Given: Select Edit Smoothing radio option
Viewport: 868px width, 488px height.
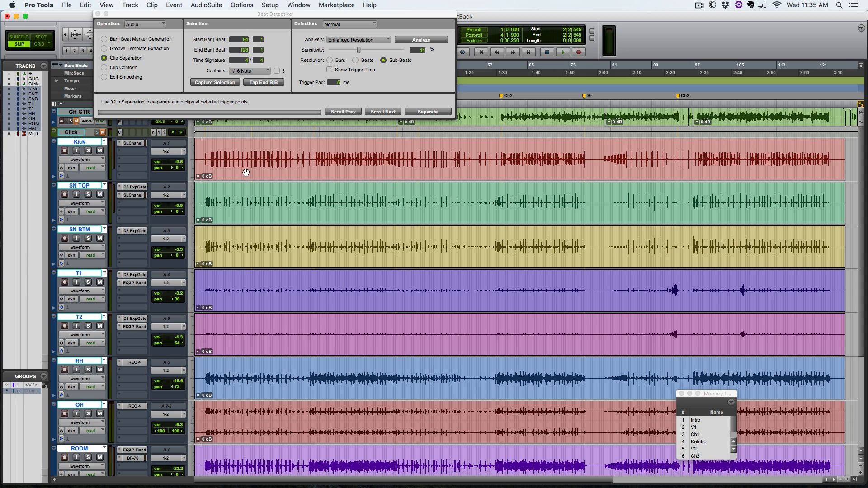Looking at the screenshot, I should [104, 77].
